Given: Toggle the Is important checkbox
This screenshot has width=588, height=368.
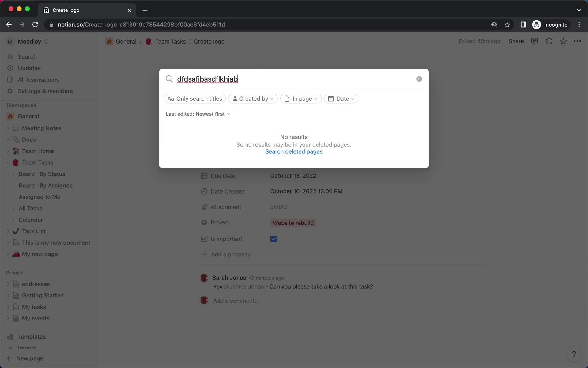Looking at the screenshot, I should pyautogui.click(x=274, y=239).
